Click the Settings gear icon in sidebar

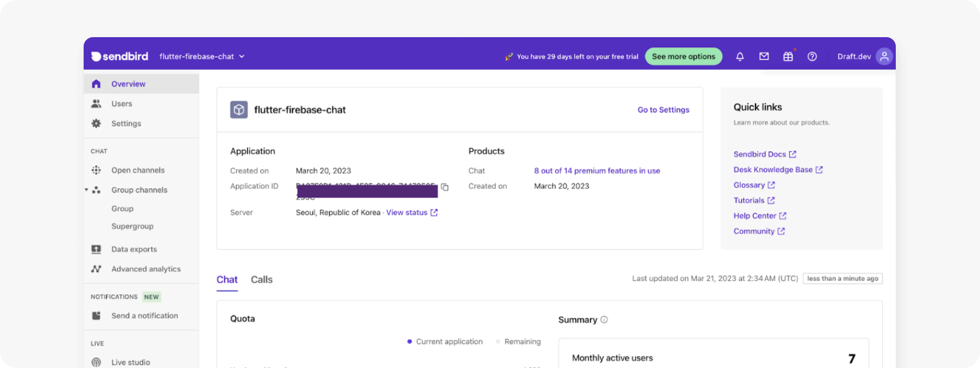click(x=96, y=123)
